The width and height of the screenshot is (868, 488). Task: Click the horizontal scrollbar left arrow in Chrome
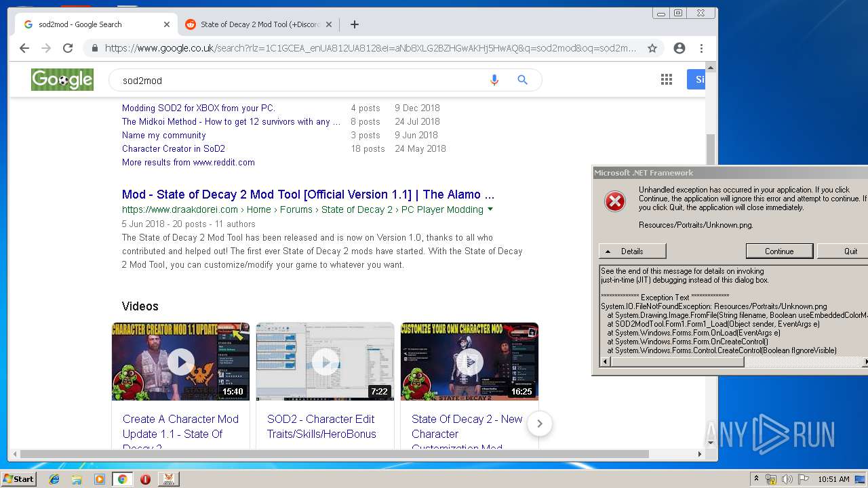(x=14, y=454)
